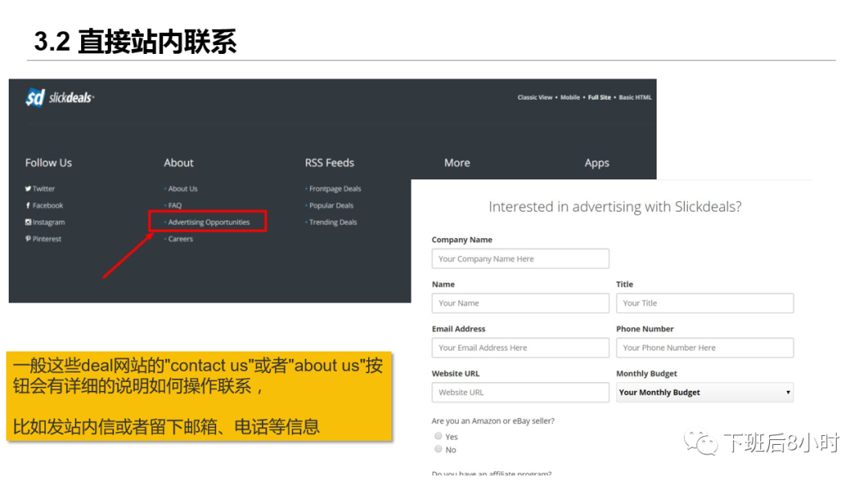868x481 pixels.
Task: Select Classic View at the top
Action: pyautogui.click(x=535, y=97)
